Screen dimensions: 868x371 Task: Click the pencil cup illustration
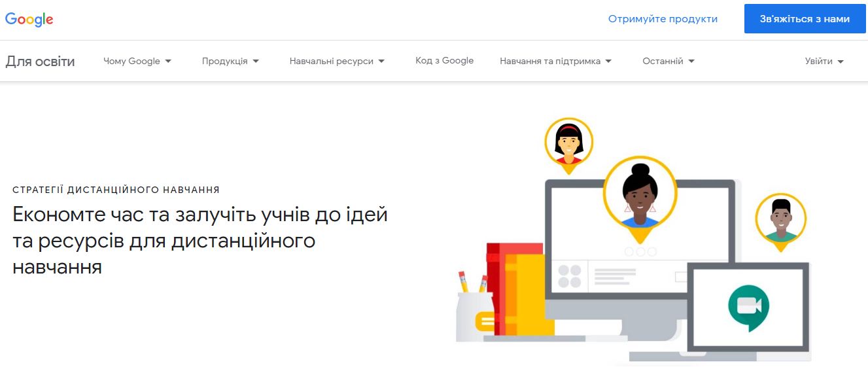click(475, 305)
